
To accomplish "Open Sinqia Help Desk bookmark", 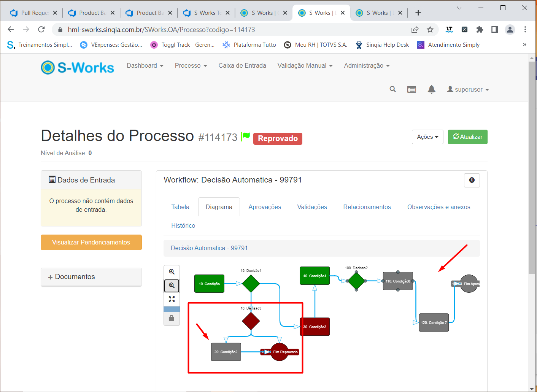I will (382, 45).
